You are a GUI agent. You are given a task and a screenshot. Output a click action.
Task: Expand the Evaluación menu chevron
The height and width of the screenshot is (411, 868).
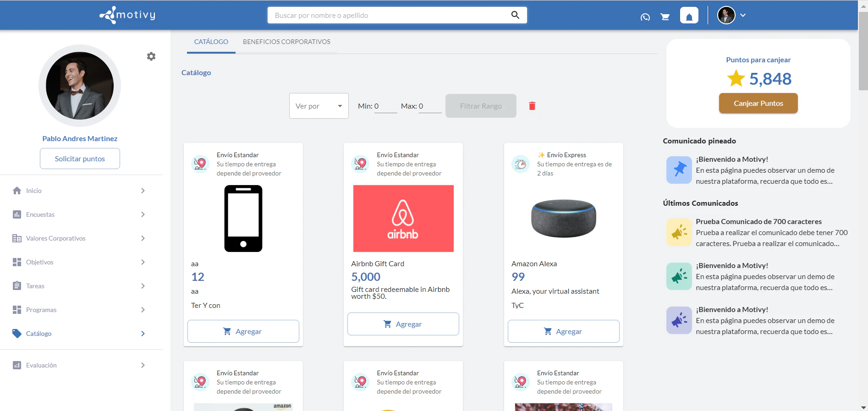143,365
